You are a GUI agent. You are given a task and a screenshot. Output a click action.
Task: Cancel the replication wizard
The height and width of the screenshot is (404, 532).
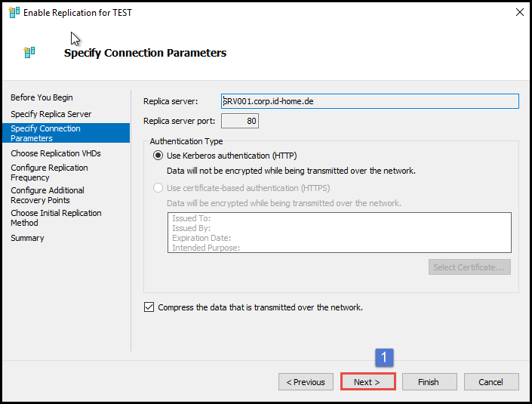(x=490, y=382)
